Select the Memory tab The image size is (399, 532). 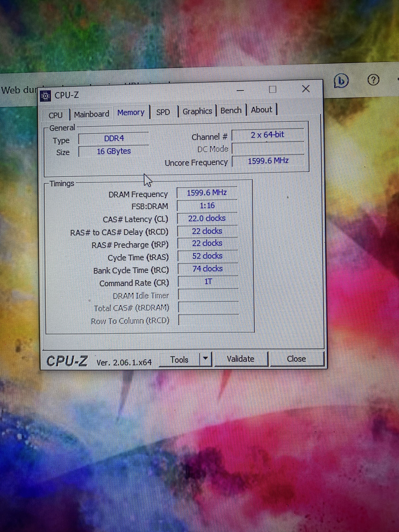[131, 113]
